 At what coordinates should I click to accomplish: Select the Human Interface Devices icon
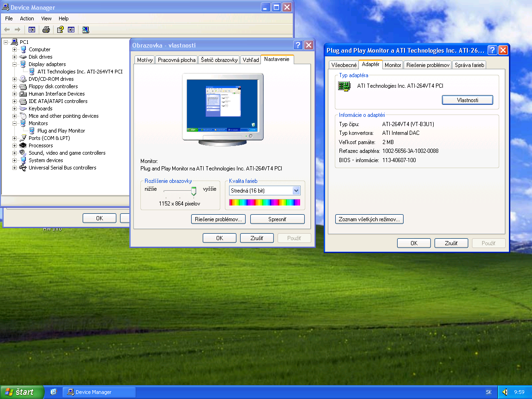pos(23,94)
